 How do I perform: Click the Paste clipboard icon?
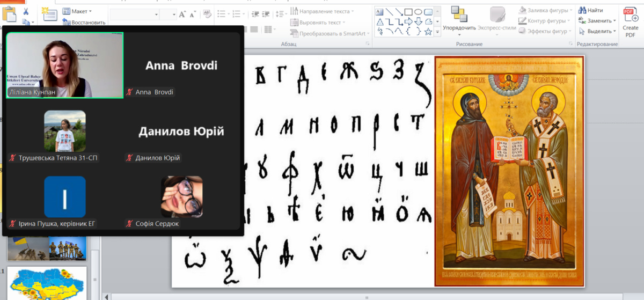[x=9, y=15]
